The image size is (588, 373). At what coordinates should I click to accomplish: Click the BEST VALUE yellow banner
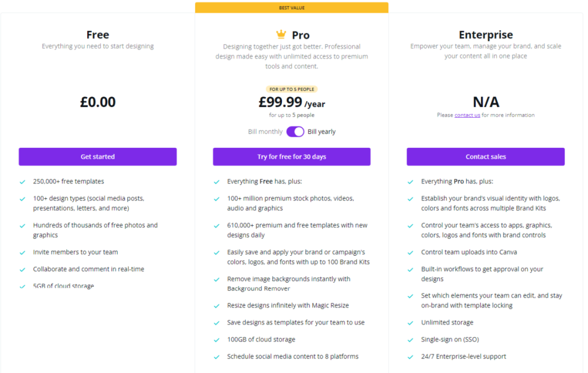pyautogui.click(x=292, y=7)
